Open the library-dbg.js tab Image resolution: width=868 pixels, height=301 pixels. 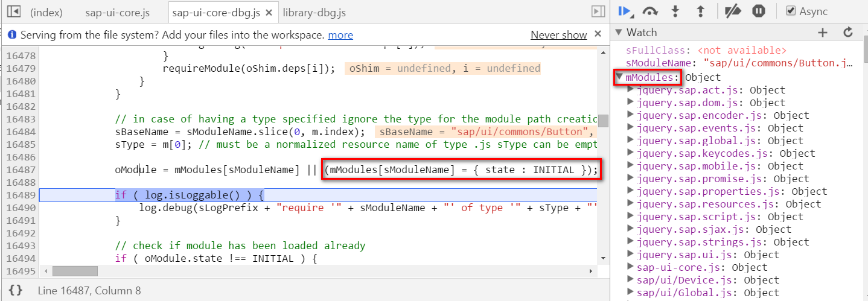click(314, 12)
